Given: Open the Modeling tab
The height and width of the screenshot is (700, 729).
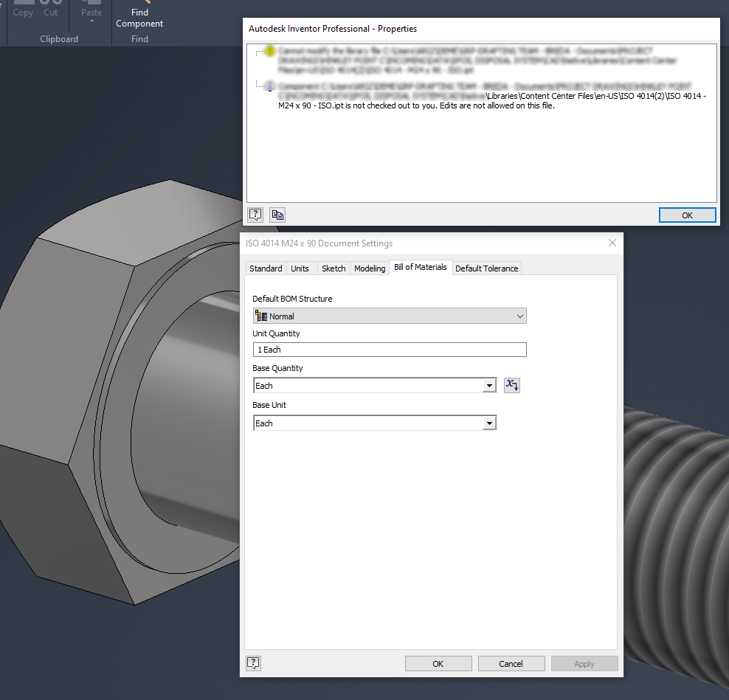Looking at the screenshot, I should pos(369,268).
